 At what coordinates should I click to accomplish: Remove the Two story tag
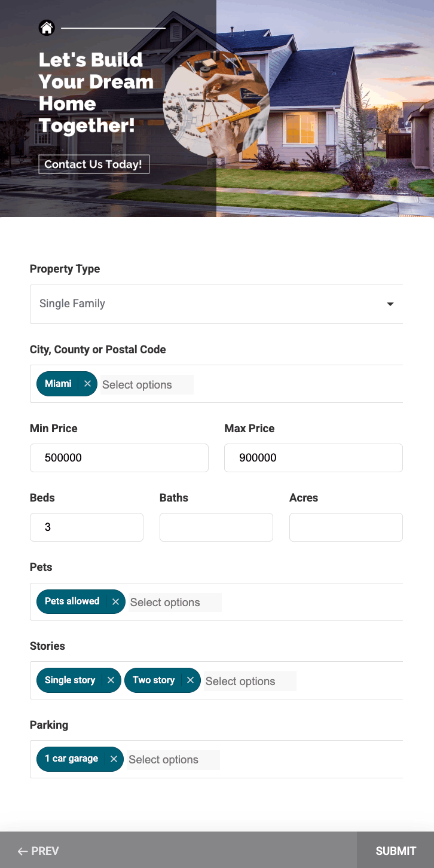(x=190, y=680)
